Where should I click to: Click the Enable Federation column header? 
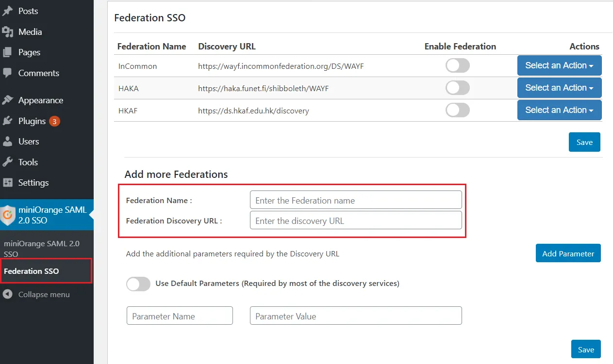tap(460, 47)
